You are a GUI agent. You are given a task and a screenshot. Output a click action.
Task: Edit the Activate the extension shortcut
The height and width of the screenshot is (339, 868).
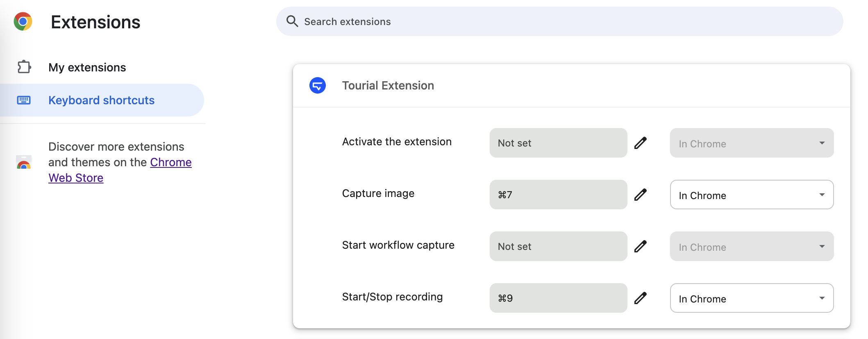coord(640,143)
